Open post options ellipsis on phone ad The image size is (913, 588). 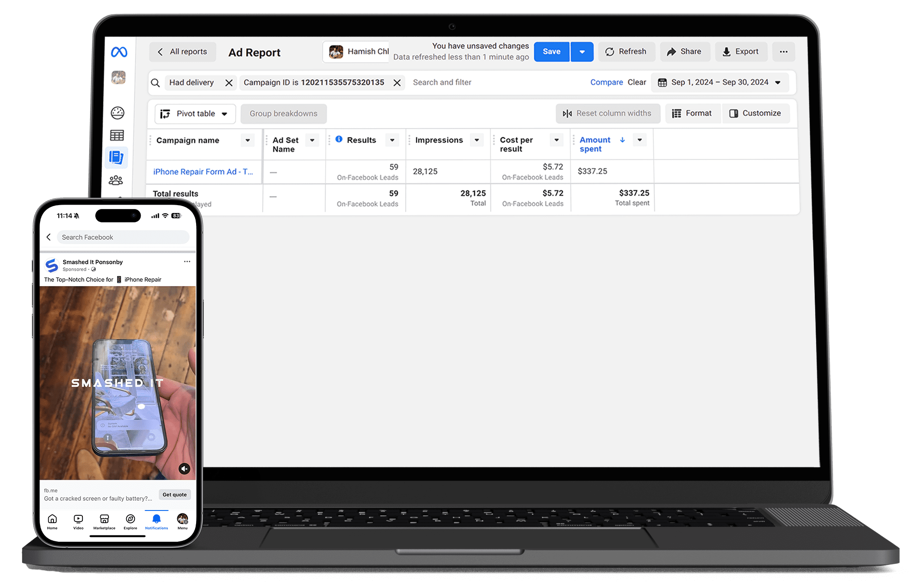click(187, 261)
